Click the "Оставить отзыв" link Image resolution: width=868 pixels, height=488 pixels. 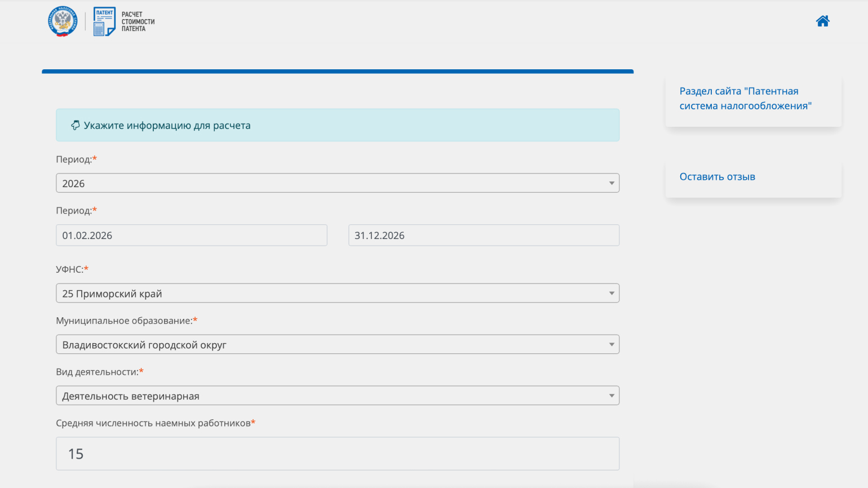pos(717,177)
